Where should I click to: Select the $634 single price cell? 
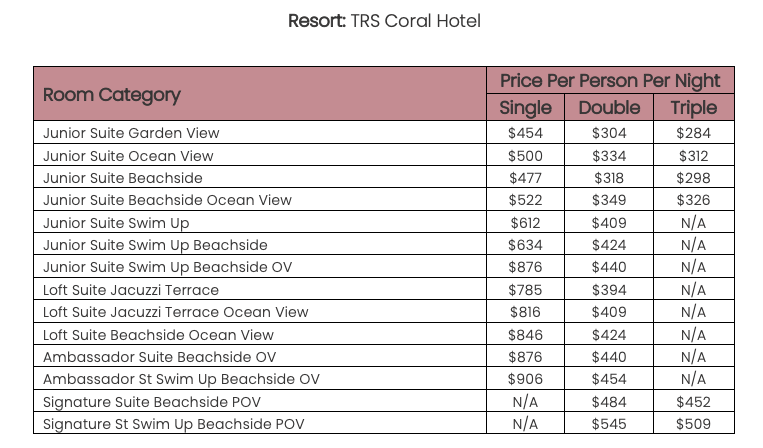(525, 245)
